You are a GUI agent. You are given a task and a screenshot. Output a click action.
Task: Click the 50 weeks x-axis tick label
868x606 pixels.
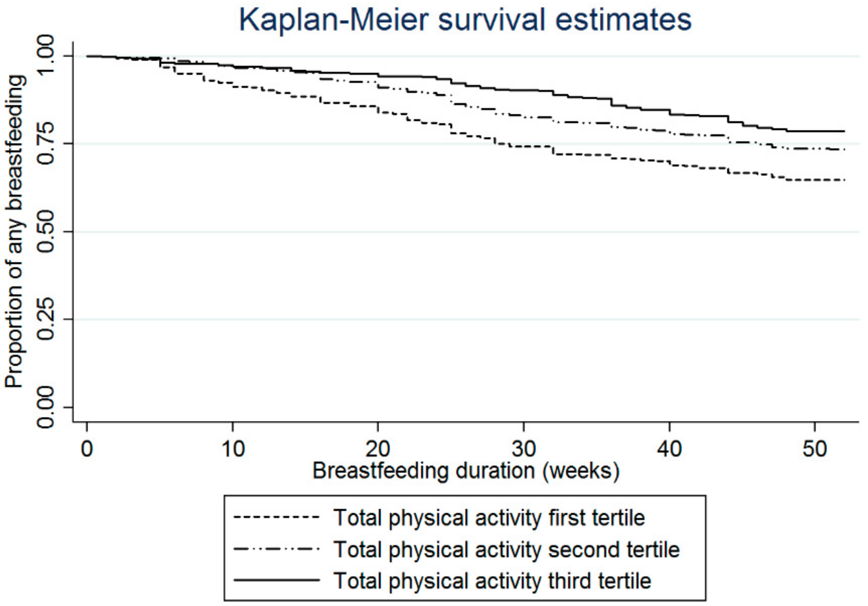point(814,448)
